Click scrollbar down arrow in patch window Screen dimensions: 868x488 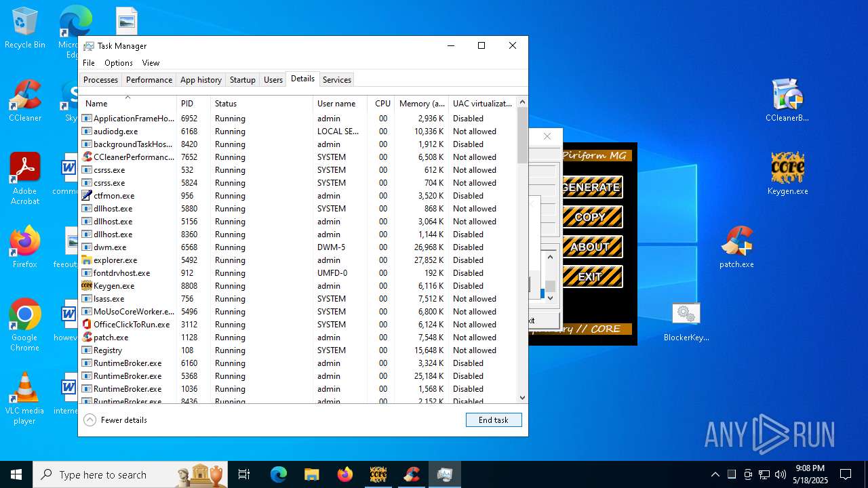[x=550, y=298]
